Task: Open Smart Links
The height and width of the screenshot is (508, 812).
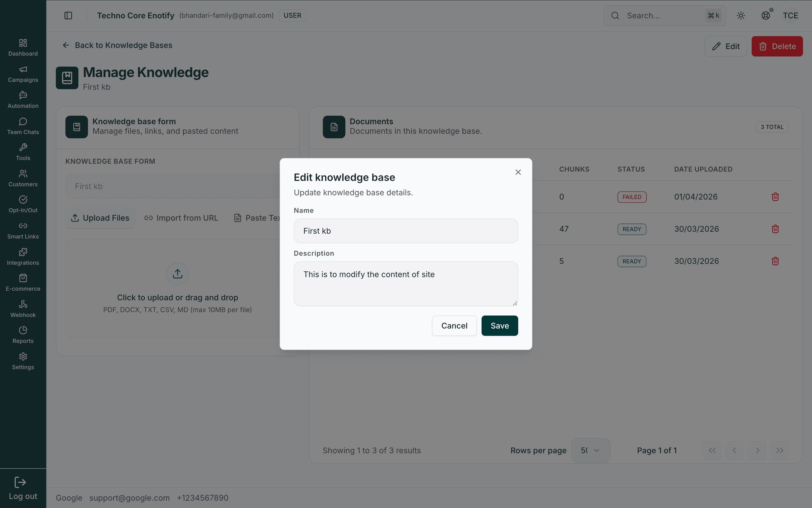Action: point(23,231)
